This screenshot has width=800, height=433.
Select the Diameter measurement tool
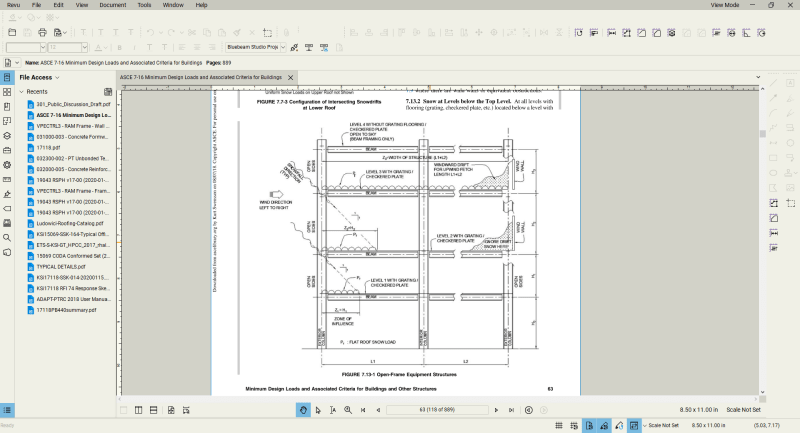(732, 33)
